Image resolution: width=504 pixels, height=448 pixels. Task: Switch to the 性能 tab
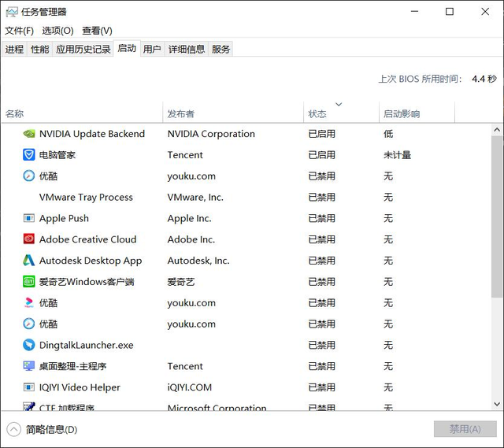(40, 49)
